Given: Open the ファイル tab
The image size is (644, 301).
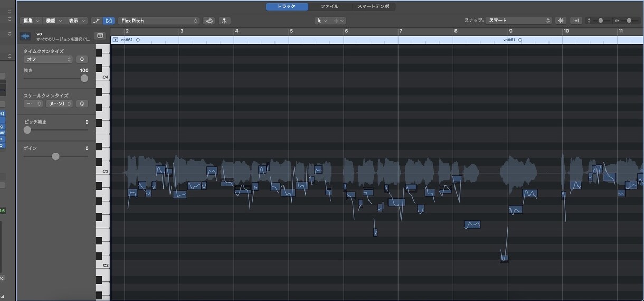Looking at the screenshot, I should pos(329,6).
